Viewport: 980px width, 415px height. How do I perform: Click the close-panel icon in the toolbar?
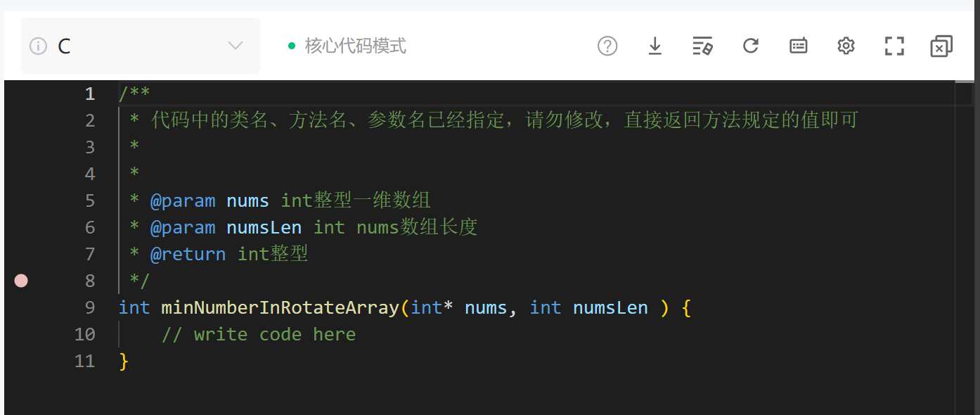[x=941, y=46]
